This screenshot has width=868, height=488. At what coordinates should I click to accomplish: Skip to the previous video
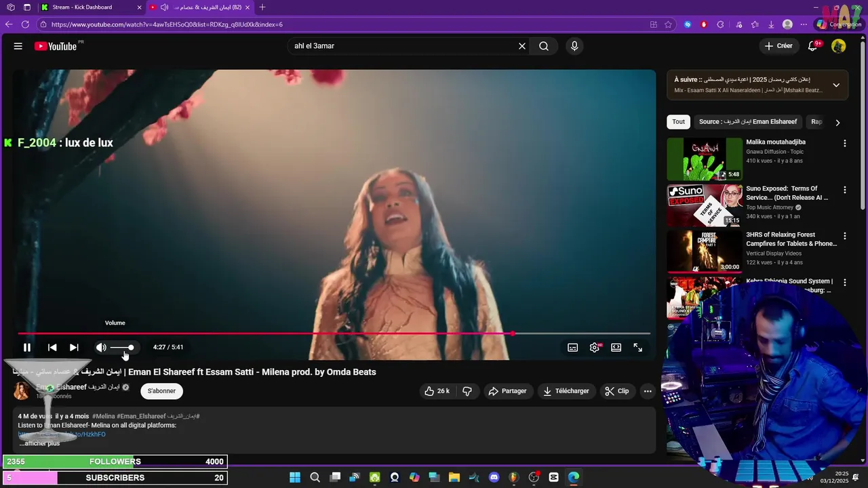pos(52,347)
